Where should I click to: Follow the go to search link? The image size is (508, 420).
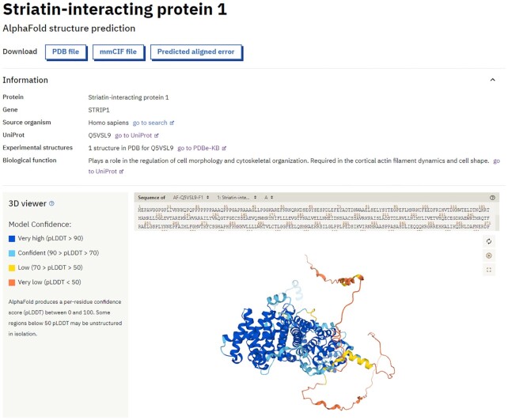point(150,123)
